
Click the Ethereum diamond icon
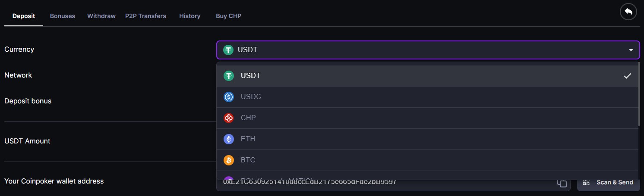pyautogui.click(x=228, y=139)
